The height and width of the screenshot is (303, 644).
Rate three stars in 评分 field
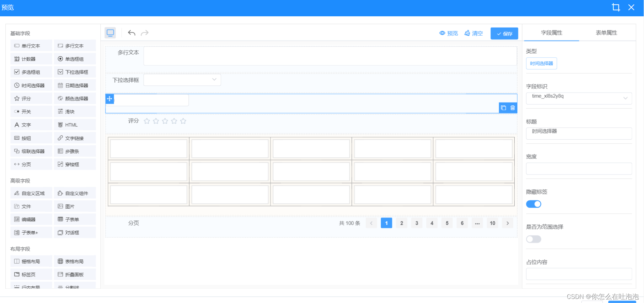[x=165, y=121]
